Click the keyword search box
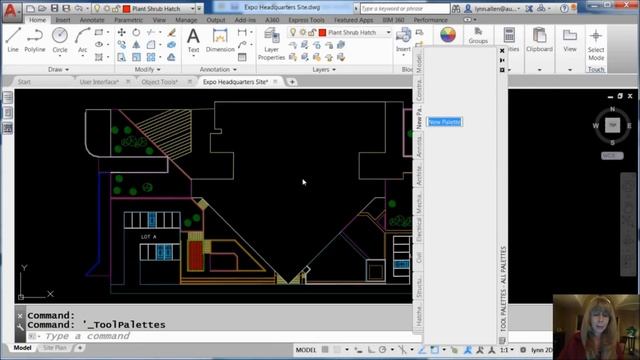The width and height of the screenshot is (640, 360). click(x=404, y=8)
